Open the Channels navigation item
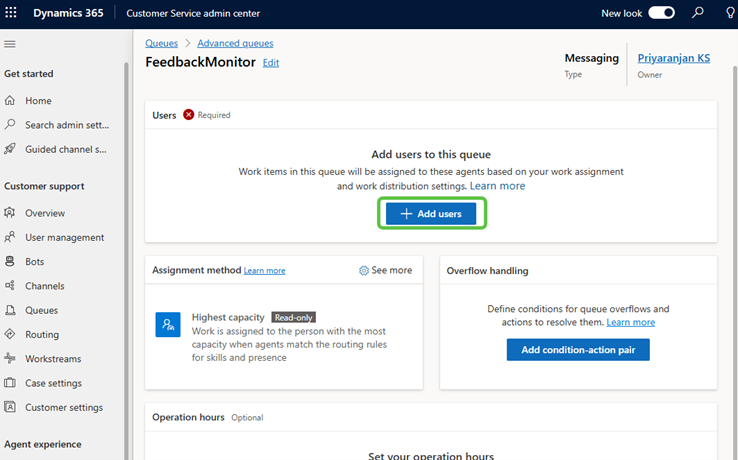The width and height of the screenshot is (738, 460). (x=45, y=286)
